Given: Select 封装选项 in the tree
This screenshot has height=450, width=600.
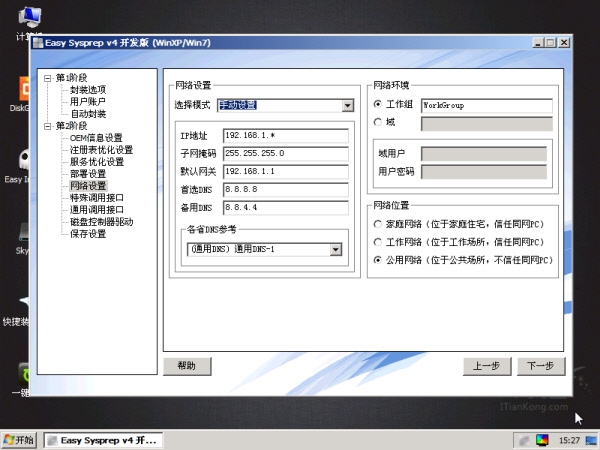Looking at the screenshot, I should (x=88, y=90).
